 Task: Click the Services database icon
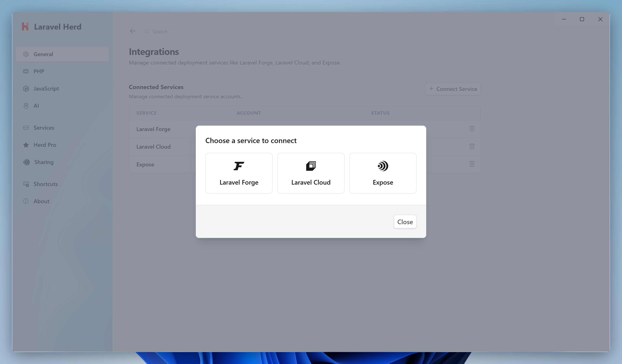(x=26, y=127)
